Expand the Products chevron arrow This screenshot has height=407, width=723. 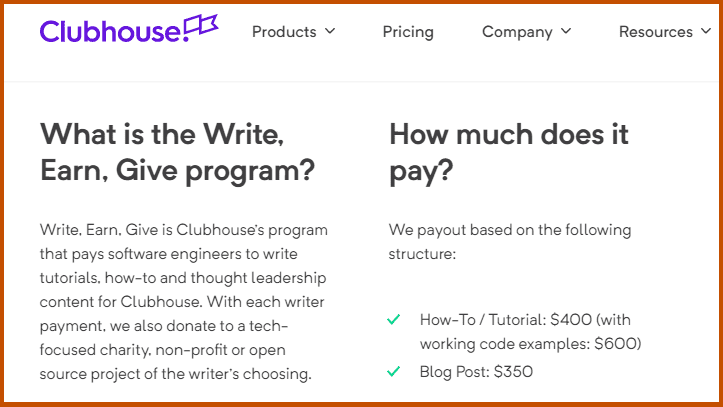click(330, 31)
